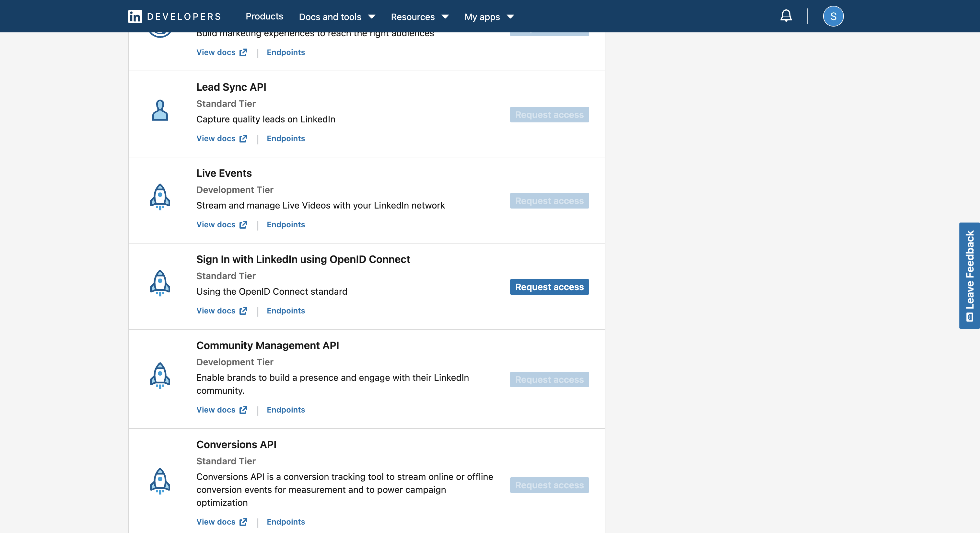Open the user profile avatar
980x533 pixels.
click(833, 16)
